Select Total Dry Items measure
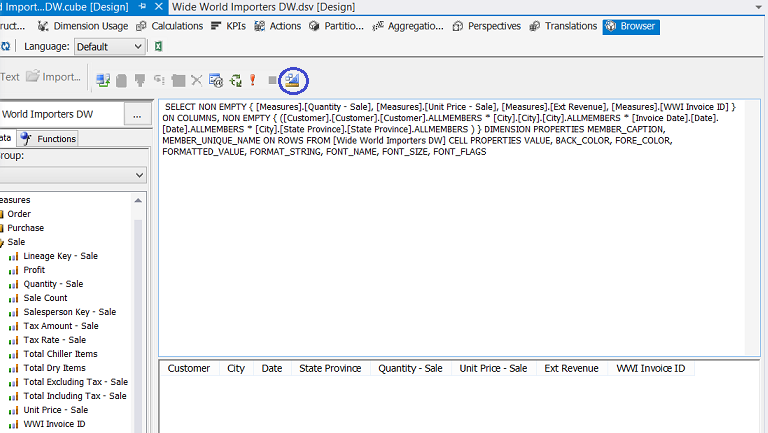 (54, 368)
